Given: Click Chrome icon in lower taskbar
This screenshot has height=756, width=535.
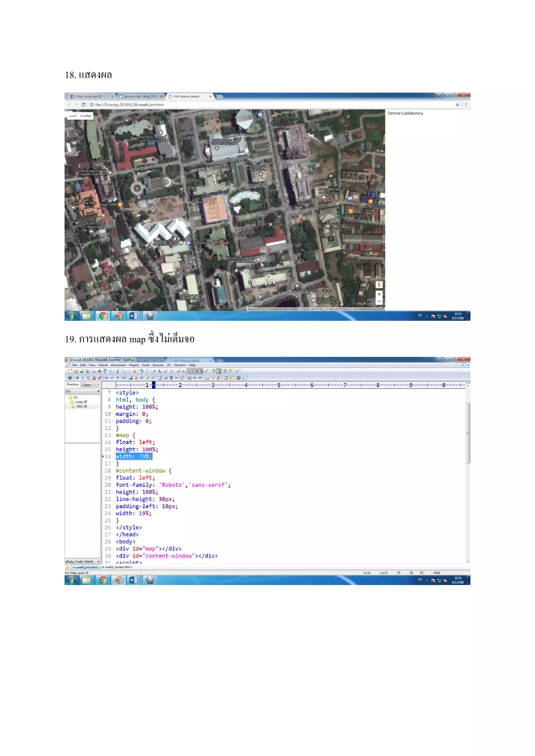Looking at the screenshot, I should pyautogui.click(x=103, y=580).
